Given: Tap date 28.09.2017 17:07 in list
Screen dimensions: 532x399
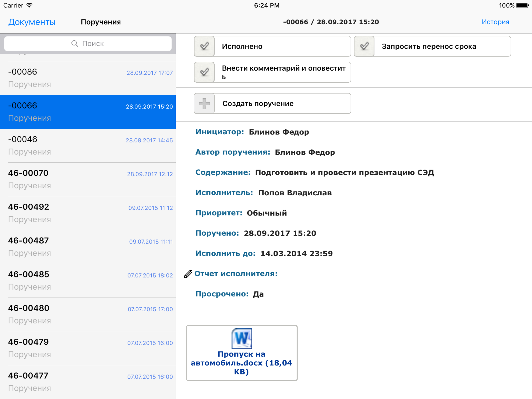Looking at the screenshot, I should 150,73.
